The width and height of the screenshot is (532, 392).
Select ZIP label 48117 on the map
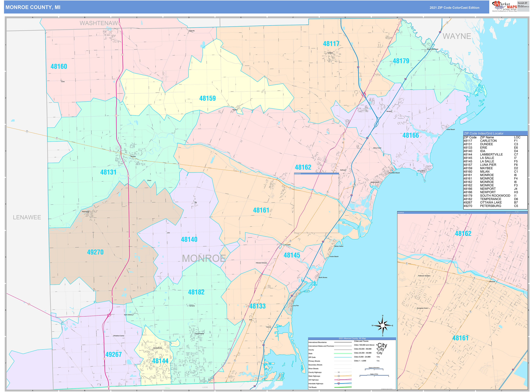click(x=331, y=44)
